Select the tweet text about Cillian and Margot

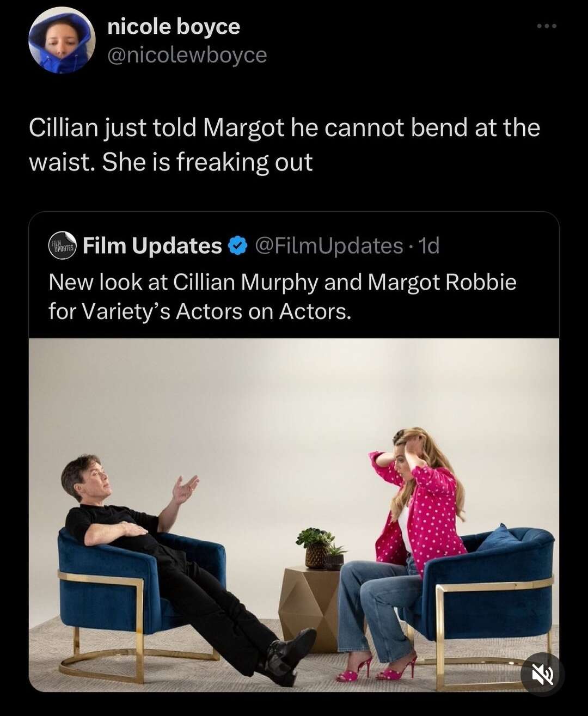coord(284,145)
